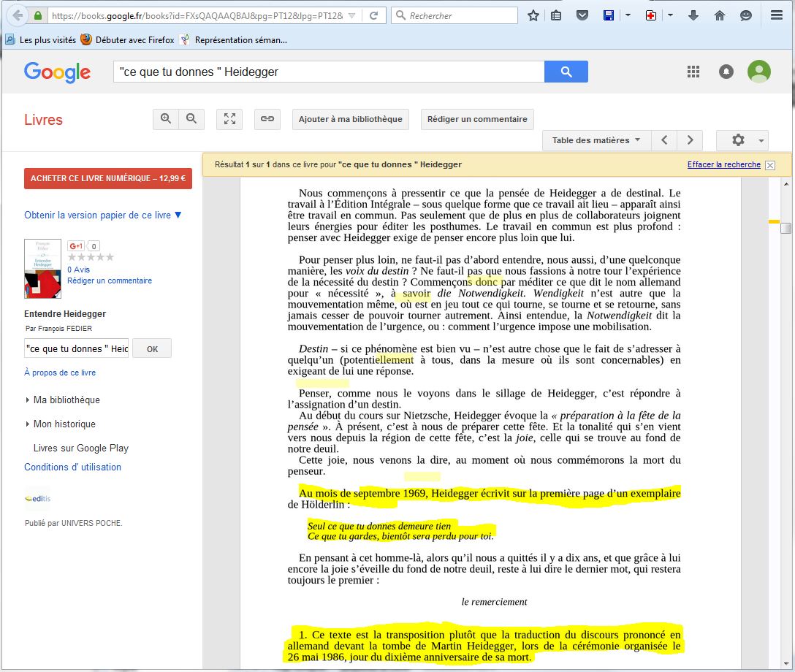Viewport: 795px width, 672px height.
Task: Click Ajouter à ma bibliothèque button
Action: click(350, 119)
